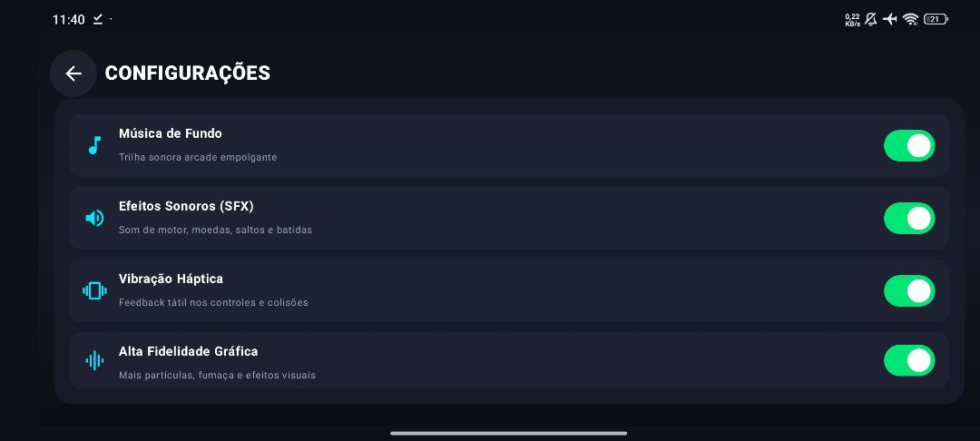Tap the clock in the status bar

69,19
